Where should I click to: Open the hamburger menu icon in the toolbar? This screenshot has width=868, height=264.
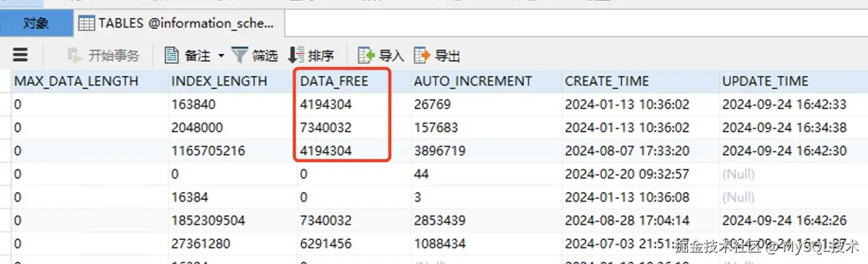(x=20, y=55)
